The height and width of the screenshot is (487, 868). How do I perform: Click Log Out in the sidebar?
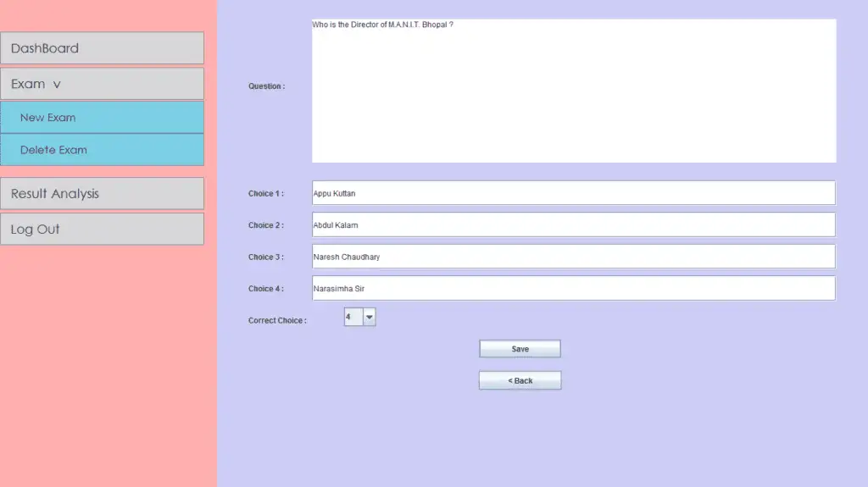pos(102,230)
